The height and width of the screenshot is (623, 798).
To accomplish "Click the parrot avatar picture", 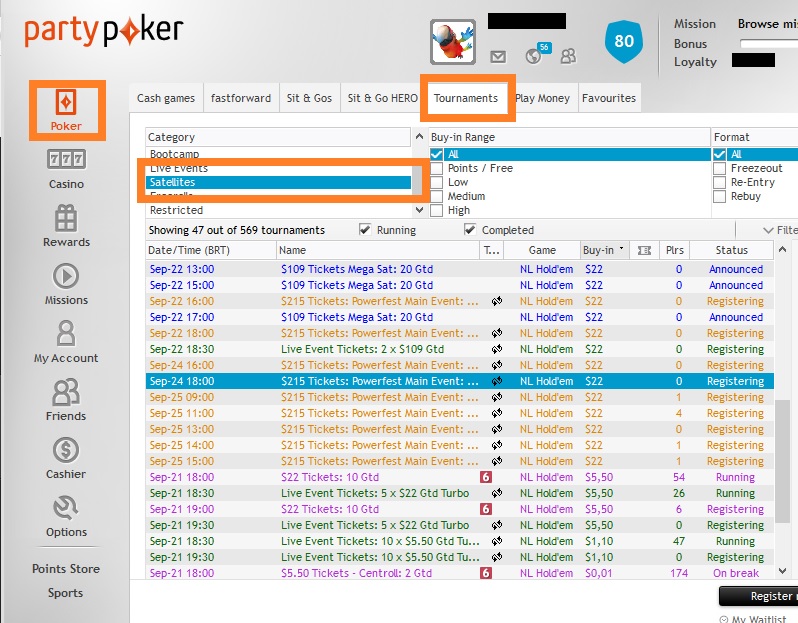I will pos(453,42).
